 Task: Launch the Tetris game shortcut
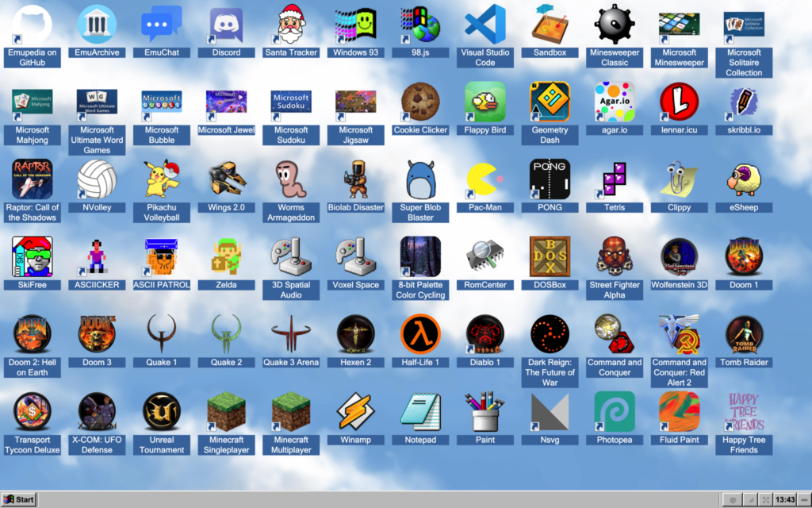[615, 179]
